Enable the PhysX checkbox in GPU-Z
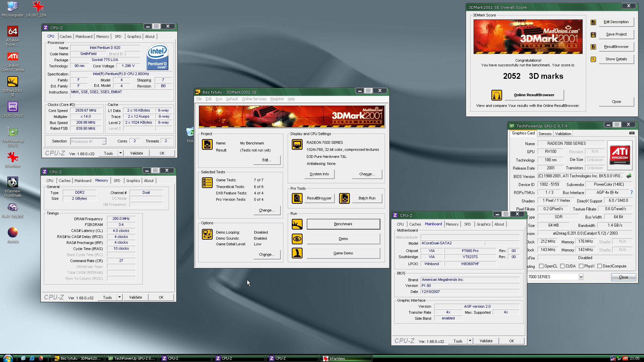 coord(581,266)
